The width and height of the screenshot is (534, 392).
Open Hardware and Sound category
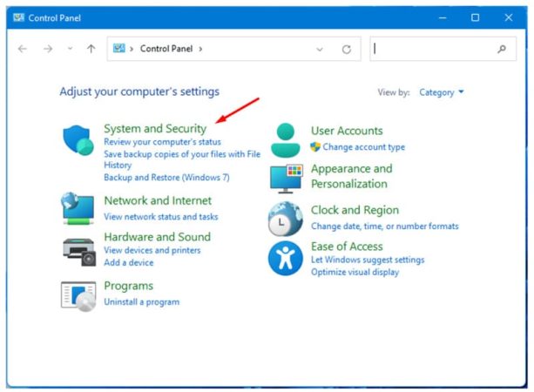coord(158,237)
